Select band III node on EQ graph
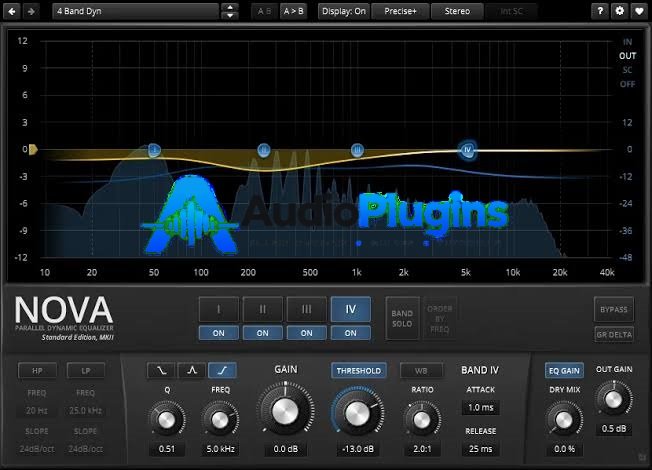652x470 pixels. (x=357, y=150)
